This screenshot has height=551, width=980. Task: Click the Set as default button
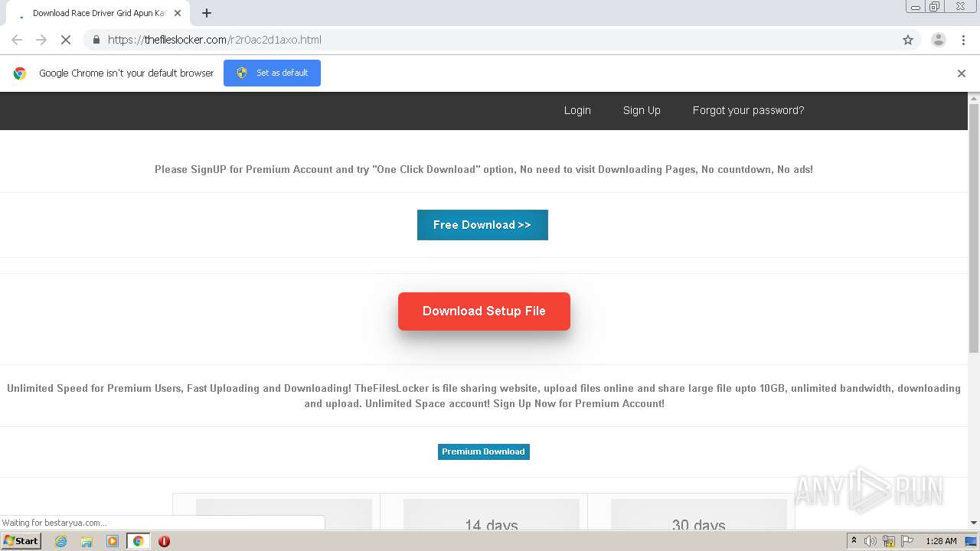click(272, 73)
